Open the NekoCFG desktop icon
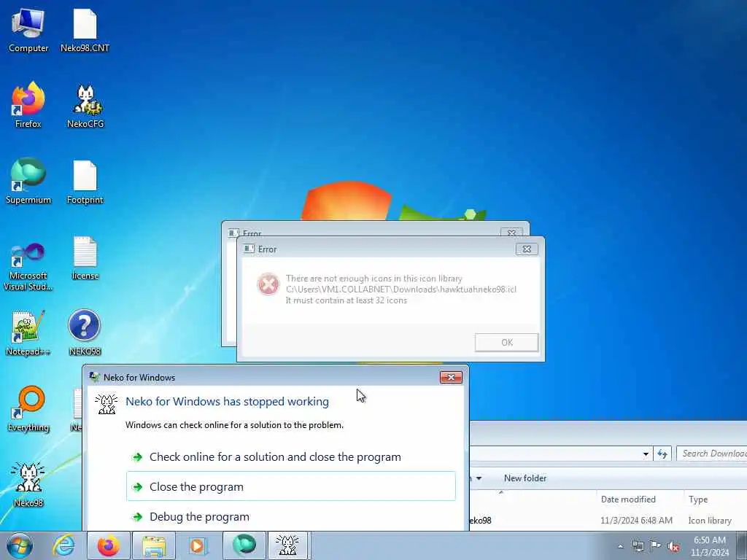Screen dimensions: 747x560 (x=85, y=106)
